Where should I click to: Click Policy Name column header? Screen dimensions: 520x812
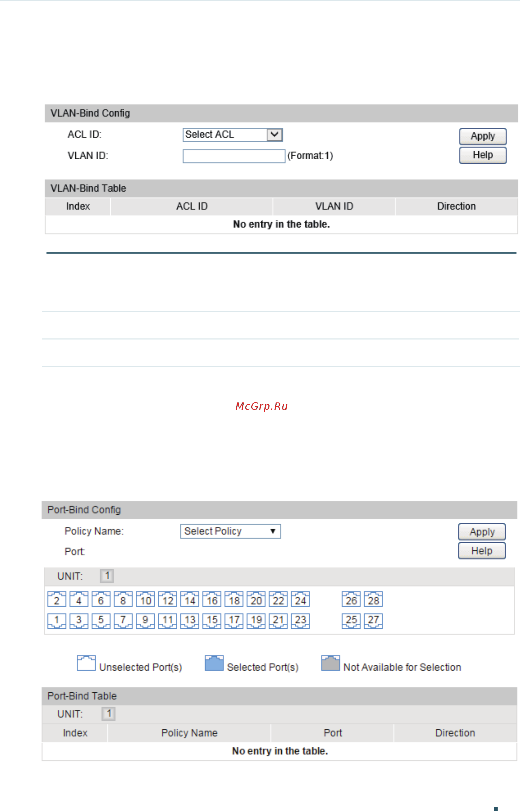point(189,733)
